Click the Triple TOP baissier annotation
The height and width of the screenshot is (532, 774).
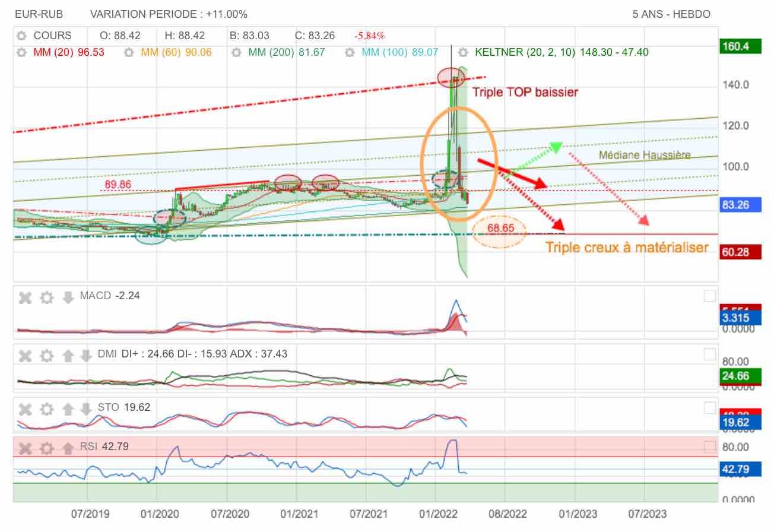pos(525,92)
